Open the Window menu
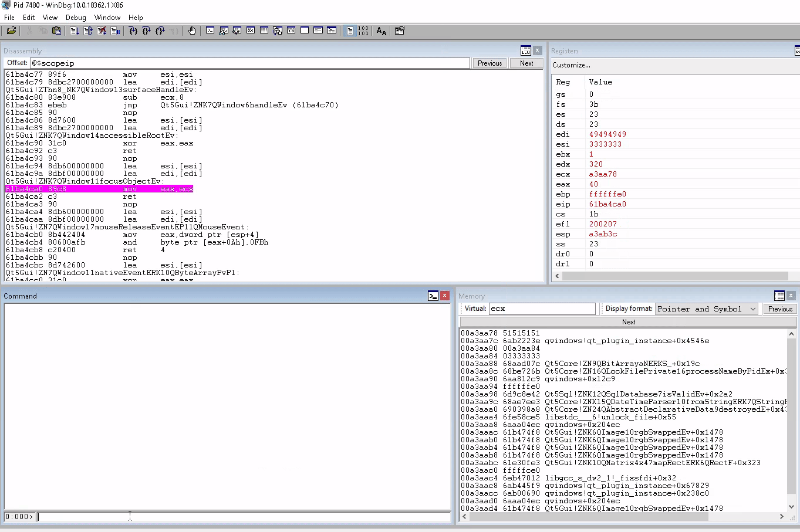The image size is (800, 532). [107, 17]
